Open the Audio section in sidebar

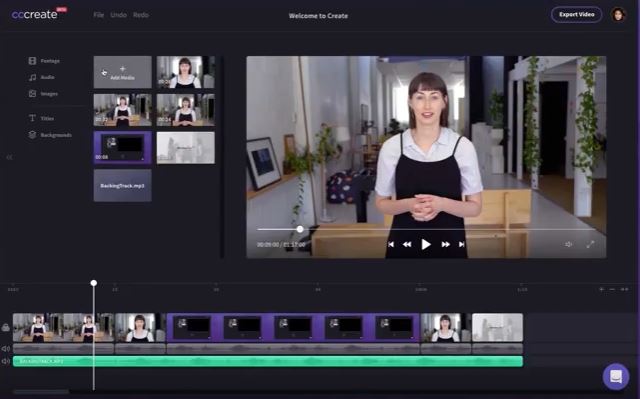pos(42,77)
